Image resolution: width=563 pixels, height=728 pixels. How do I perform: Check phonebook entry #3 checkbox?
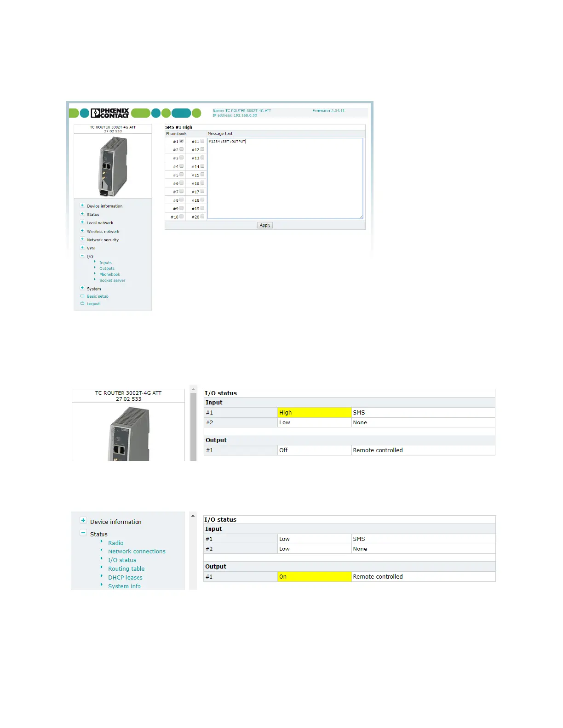point(181,158)
